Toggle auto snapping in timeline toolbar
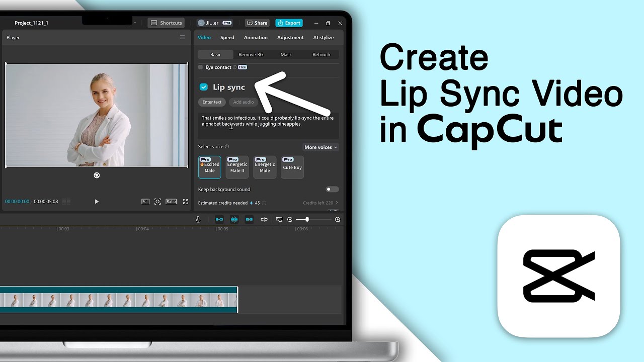The image size is (644, 362). click(x=234, y=219)
